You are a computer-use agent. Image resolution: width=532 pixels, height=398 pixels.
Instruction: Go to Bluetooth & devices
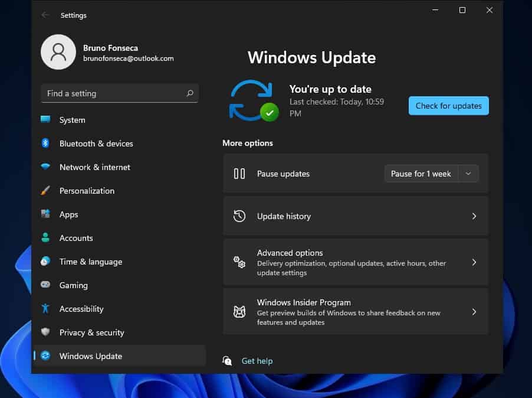coord(120,143)
